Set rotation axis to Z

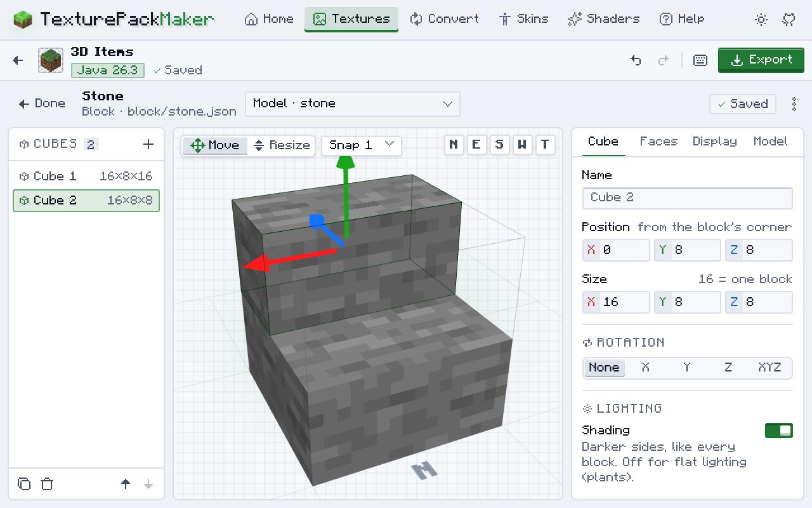[x=728, y=368]
